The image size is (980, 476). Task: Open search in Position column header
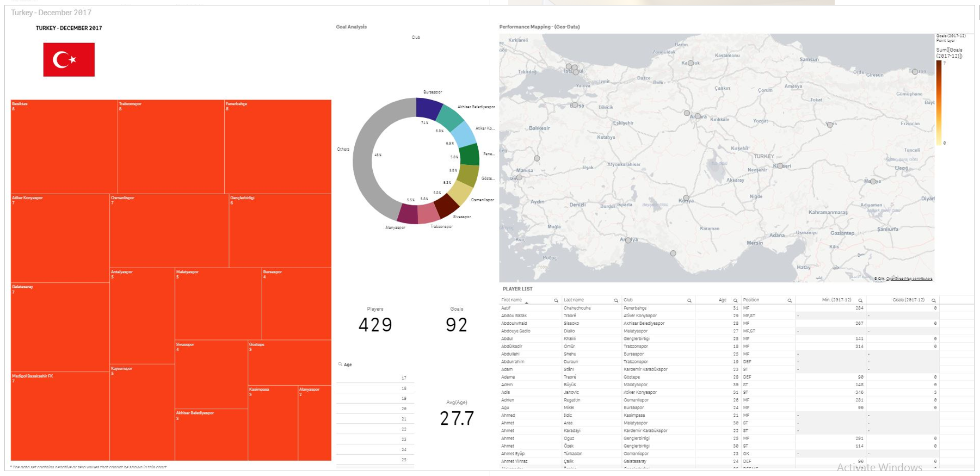tap(790, 300)
